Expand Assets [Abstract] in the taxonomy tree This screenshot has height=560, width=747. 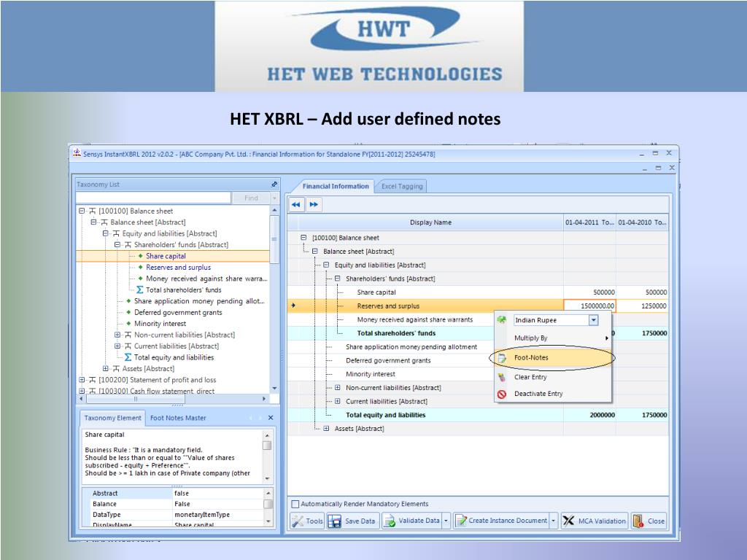tap(106, 368)
